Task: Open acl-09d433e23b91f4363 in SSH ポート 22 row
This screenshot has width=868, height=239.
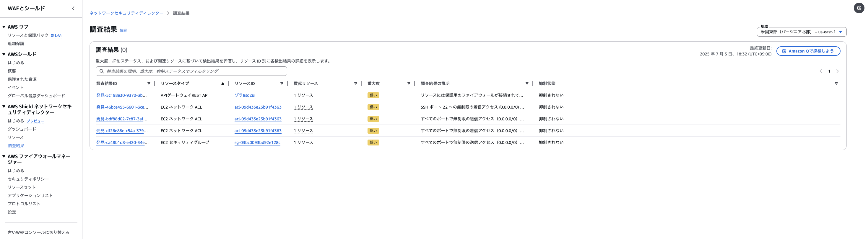Action: [x=258, y=107]
